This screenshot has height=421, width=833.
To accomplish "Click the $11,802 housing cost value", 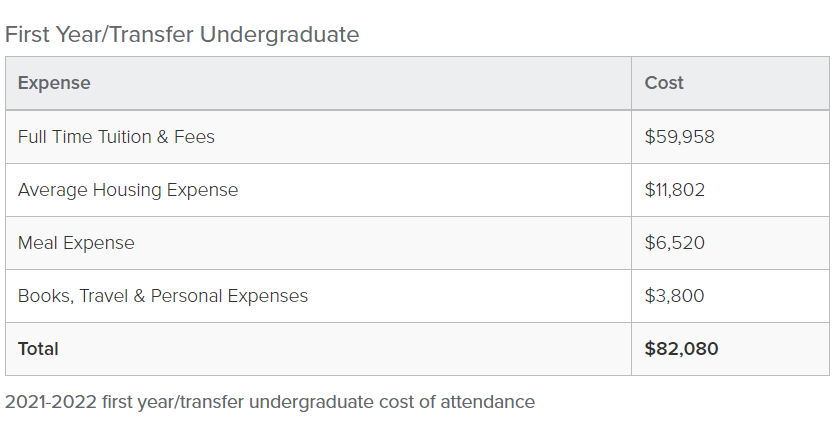I will coord(675,190).
